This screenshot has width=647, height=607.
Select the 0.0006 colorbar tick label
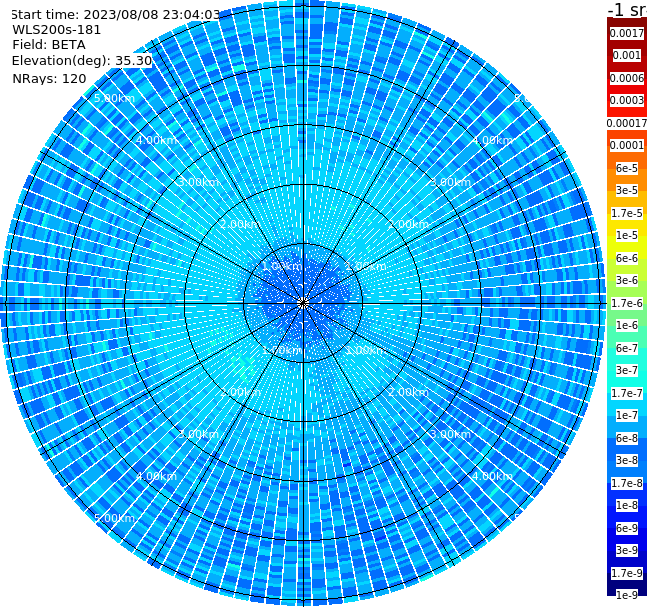tap(627, 78)
